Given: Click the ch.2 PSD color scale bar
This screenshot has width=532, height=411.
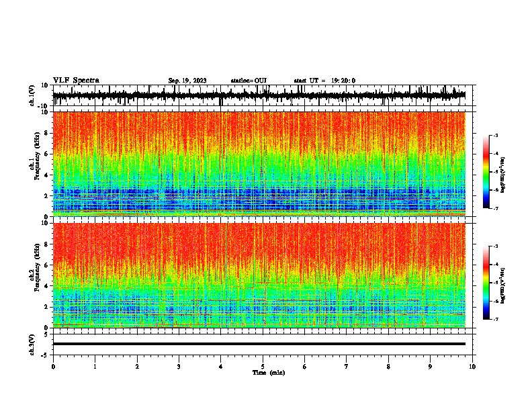Looking at the screenshot, I should click(486, 283).
